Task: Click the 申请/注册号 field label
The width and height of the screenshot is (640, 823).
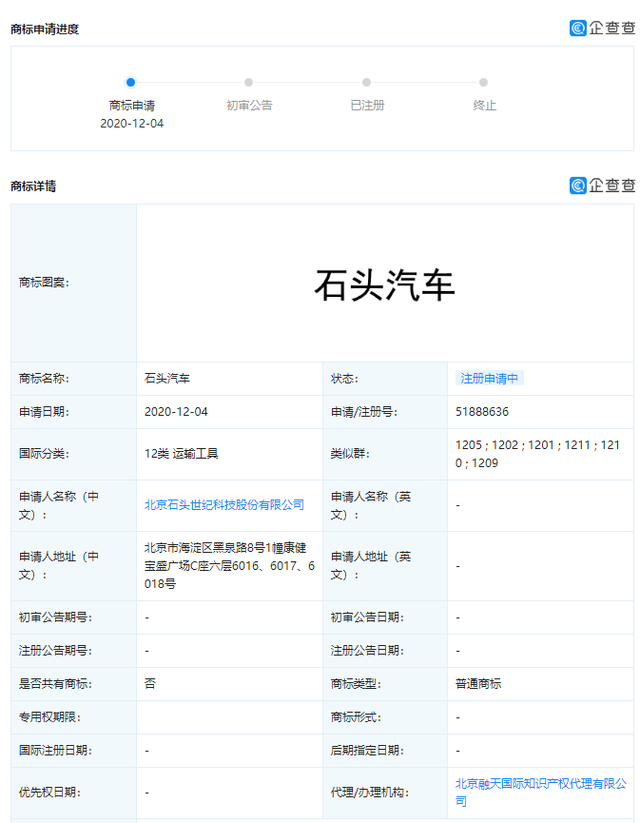Action: [x=364, y=412]
